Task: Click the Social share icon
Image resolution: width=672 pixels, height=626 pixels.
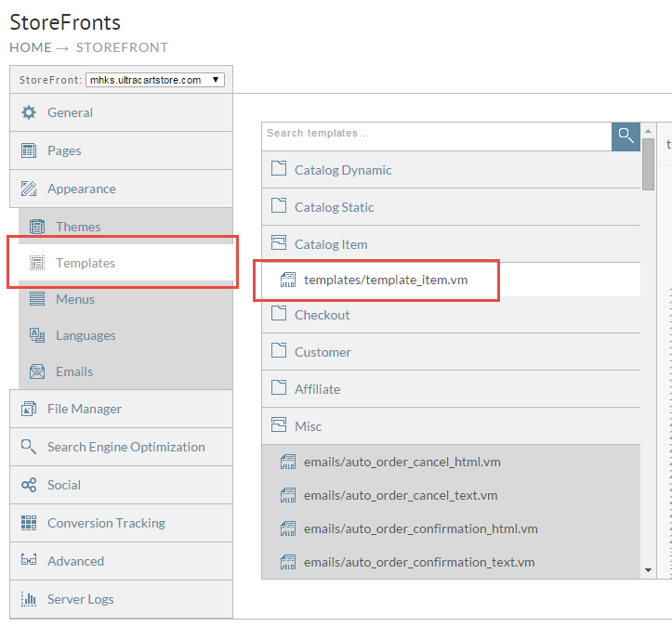Action: click(29, 485)
